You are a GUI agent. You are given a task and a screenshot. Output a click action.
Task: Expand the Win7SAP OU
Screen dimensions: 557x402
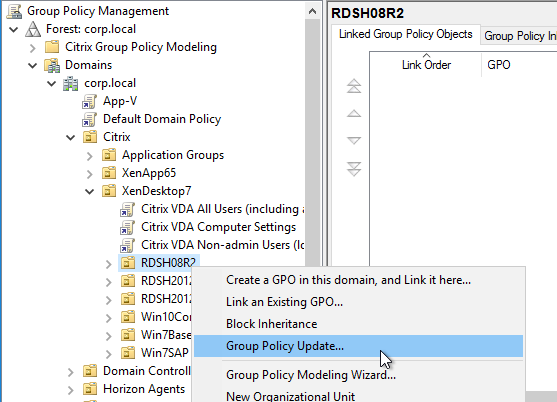coord(109,354)
